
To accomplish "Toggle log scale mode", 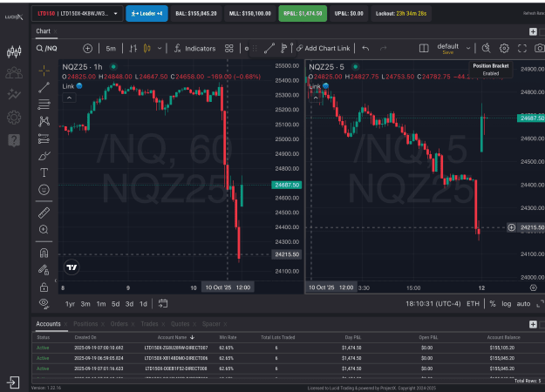I will [506, 304].
